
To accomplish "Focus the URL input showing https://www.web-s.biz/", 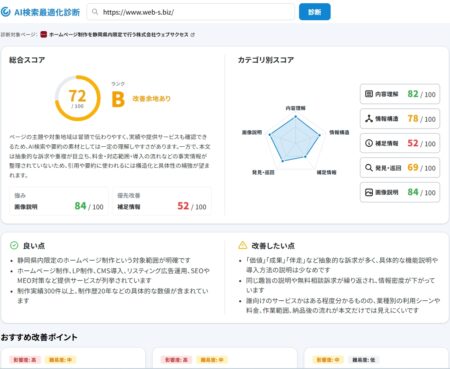I will coord(191,12).
